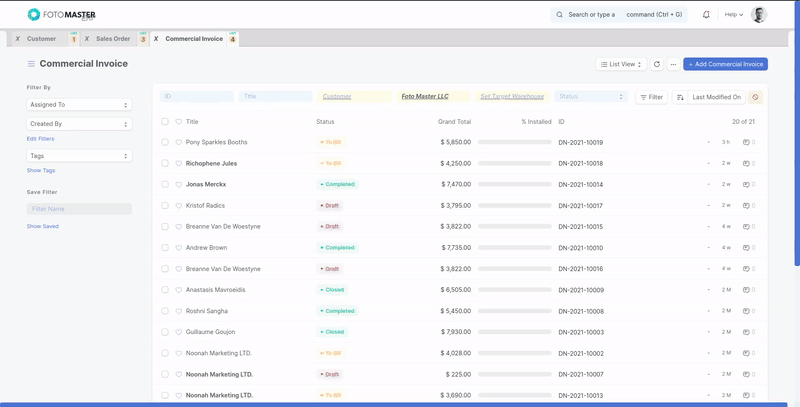Switch to the Sales Order tab

113,39
